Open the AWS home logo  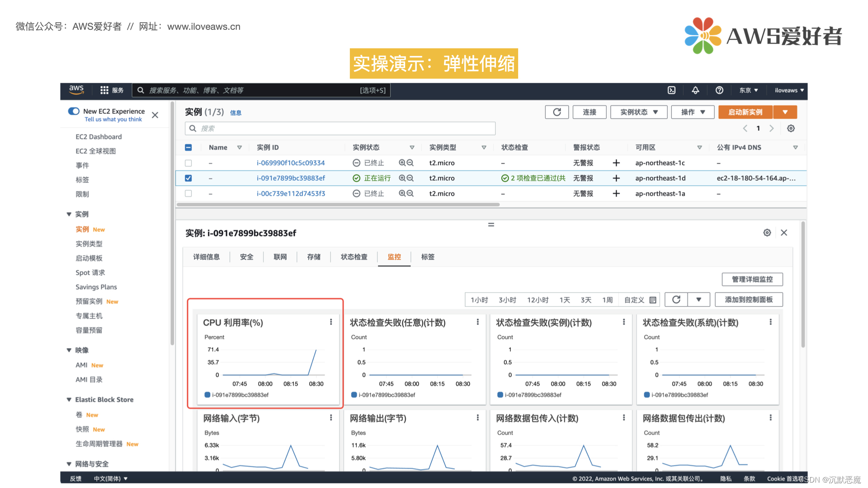(76, 89)
